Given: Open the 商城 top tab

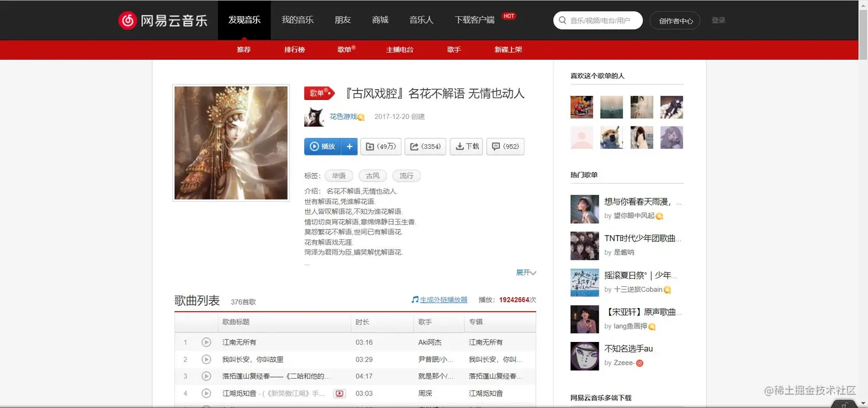Looking at the screenshot, I should (380, 20).
